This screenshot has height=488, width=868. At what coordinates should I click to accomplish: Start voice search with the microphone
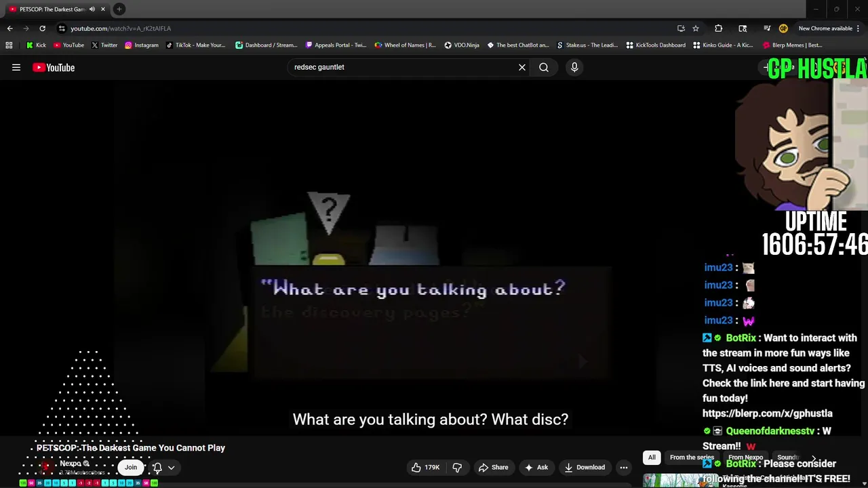(x=574, y=67)
